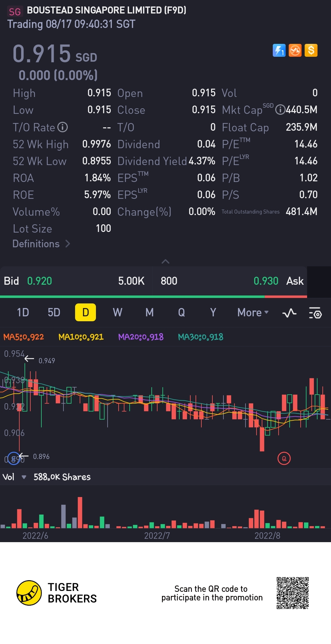
Task: Tap the Bid 0.920 price
Action: pyautogui.click(x=40, y=281)
